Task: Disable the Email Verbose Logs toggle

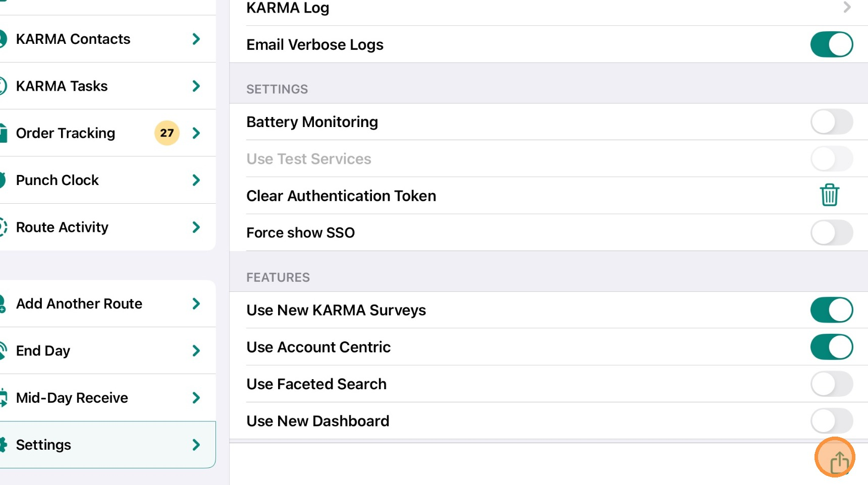Action: 832,44
